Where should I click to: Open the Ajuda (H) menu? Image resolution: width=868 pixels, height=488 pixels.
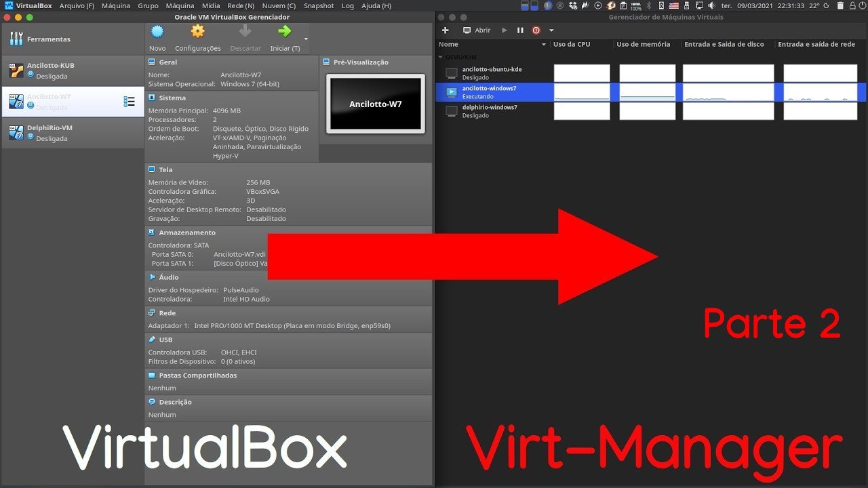376,5
